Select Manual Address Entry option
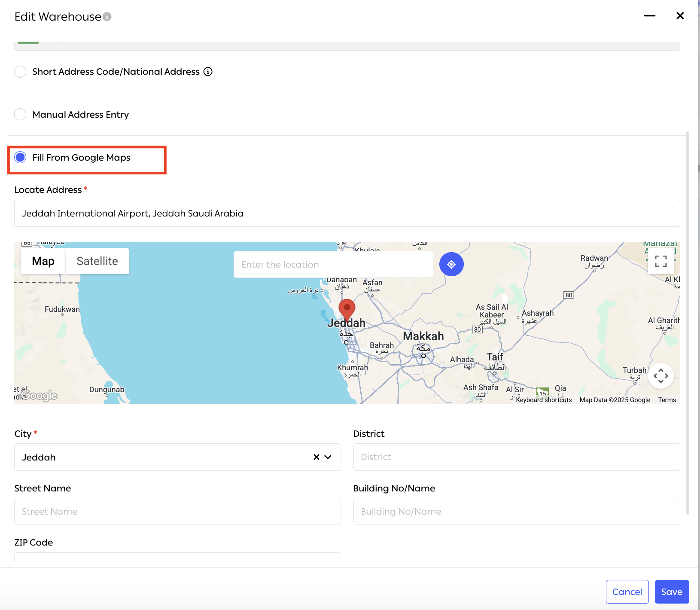 (x=20, y=114)
